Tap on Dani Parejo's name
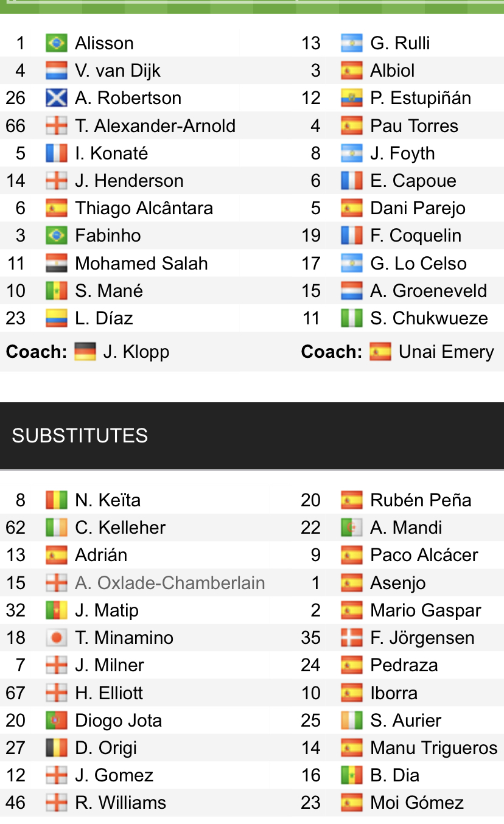 [x=418, y=208]
